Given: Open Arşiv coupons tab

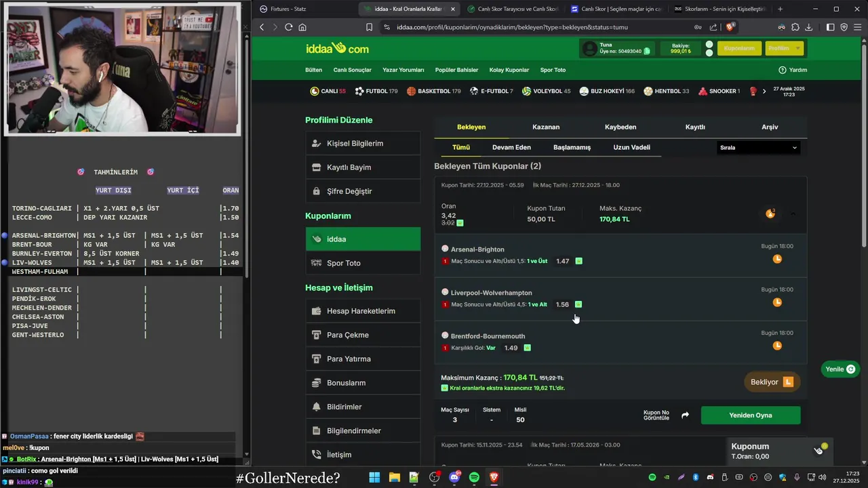Looking at the screenshot, I should [x=770, y=127].
